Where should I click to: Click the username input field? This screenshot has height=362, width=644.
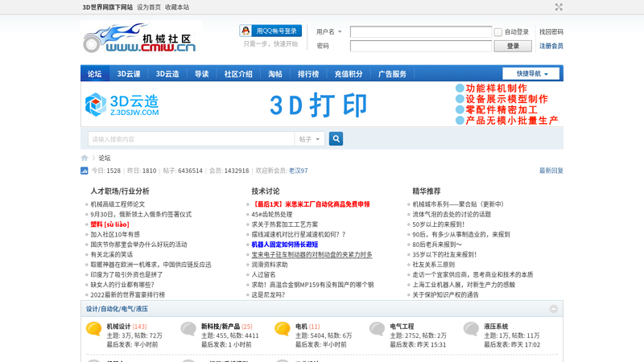click(x=421, y=31)
